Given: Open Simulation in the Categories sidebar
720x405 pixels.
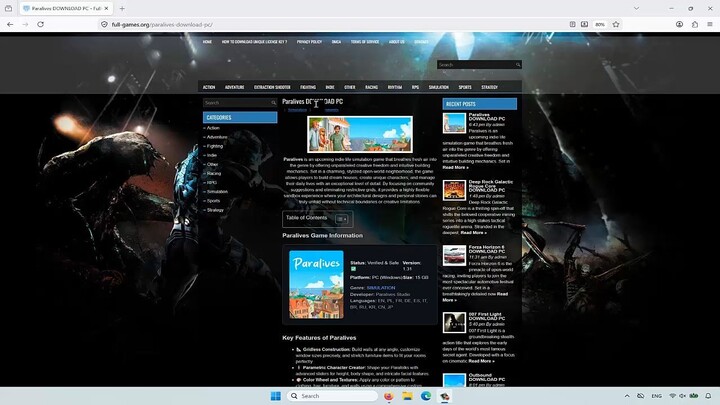Looking at the screenshot, I should pos(217,191).
